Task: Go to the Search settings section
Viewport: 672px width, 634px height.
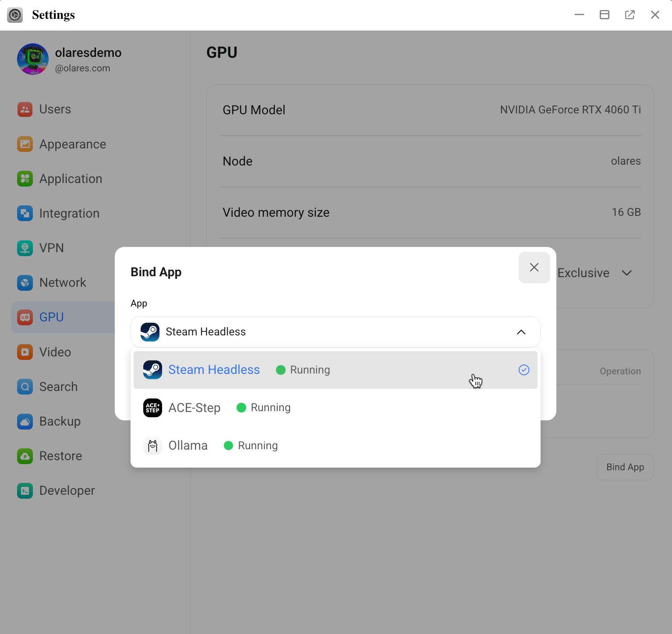Action: [58, 387]
